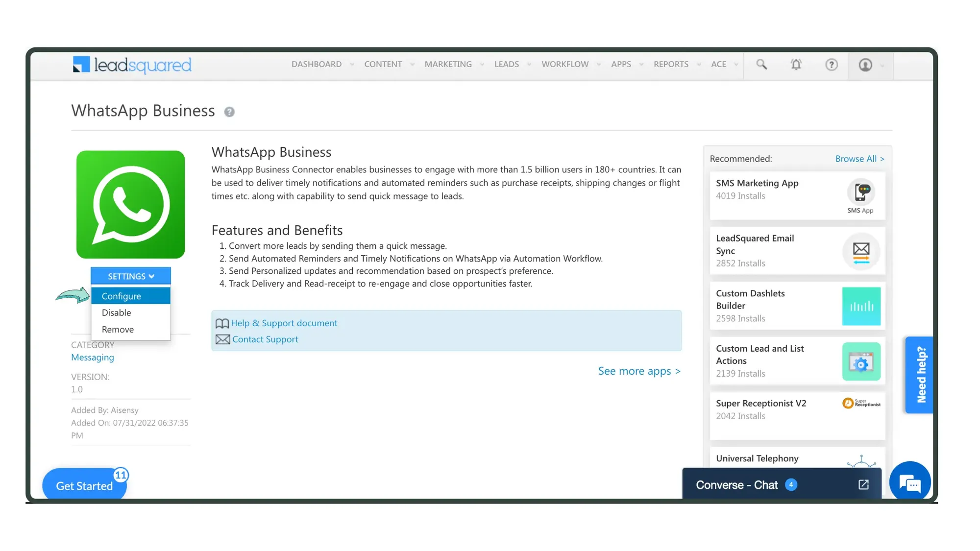Expand the user profile dropdown arrow
The width and height of the screenshot is (980, 551).
[882, 65]
